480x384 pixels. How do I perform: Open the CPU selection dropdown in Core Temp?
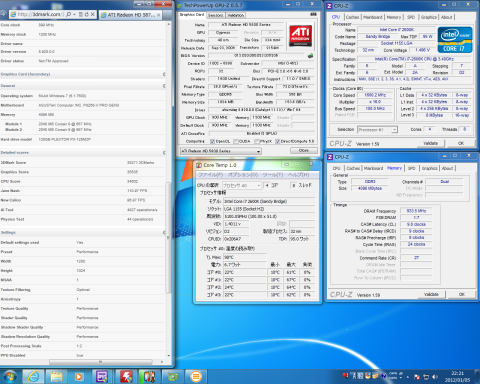242,185
